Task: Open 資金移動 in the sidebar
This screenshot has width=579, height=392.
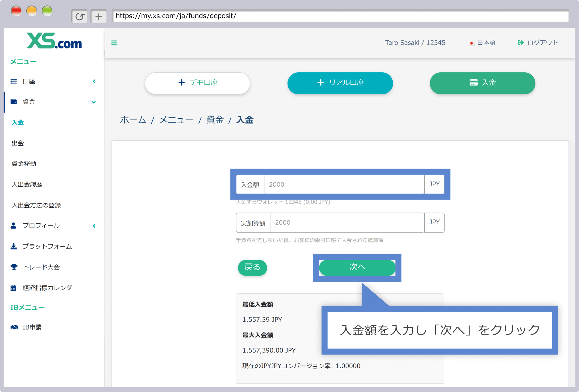Action: pyautogui.click(x=24, y=163)
